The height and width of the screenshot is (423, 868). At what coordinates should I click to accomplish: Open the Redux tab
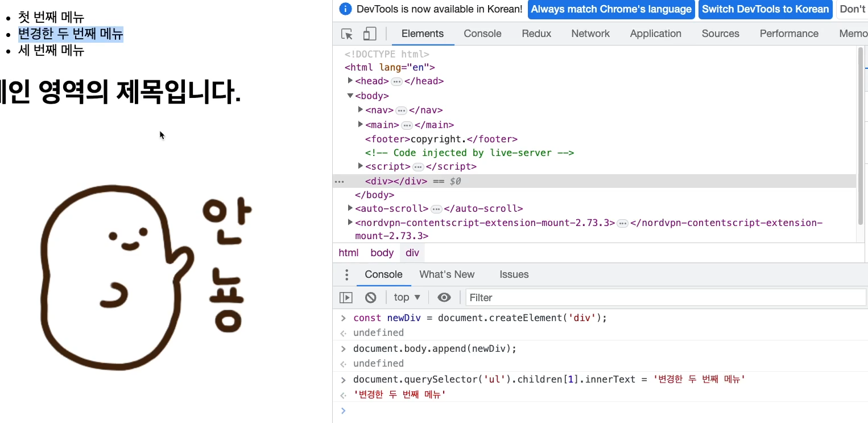(536, 34)
